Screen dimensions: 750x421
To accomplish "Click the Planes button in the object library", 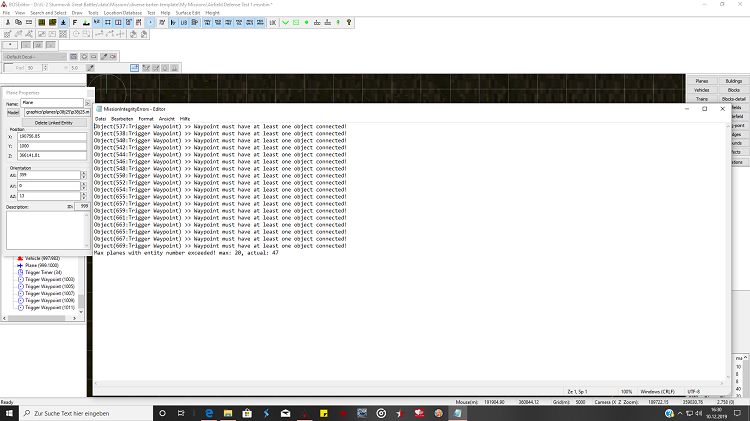I will [702, 81].
